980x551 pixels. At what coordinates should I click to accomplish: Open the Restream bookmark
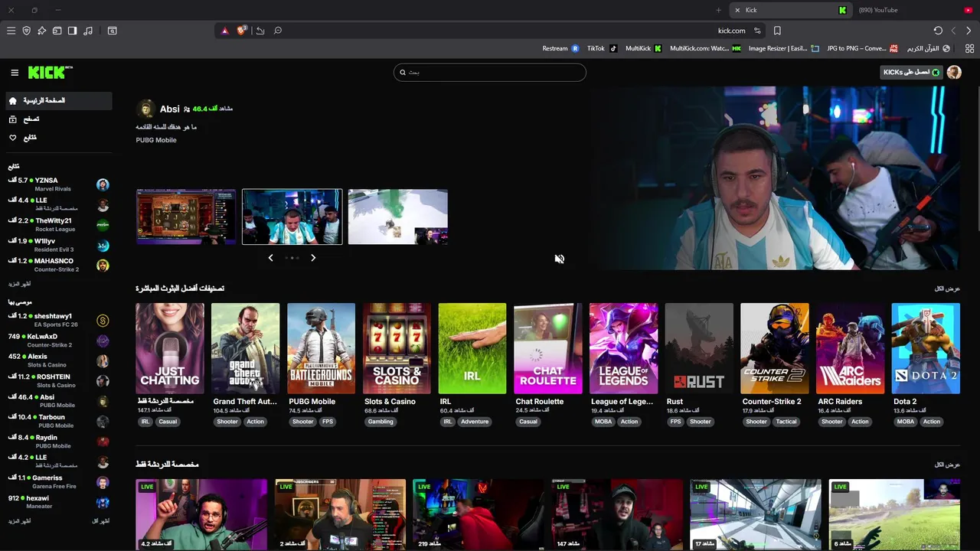tap(560, 48)
